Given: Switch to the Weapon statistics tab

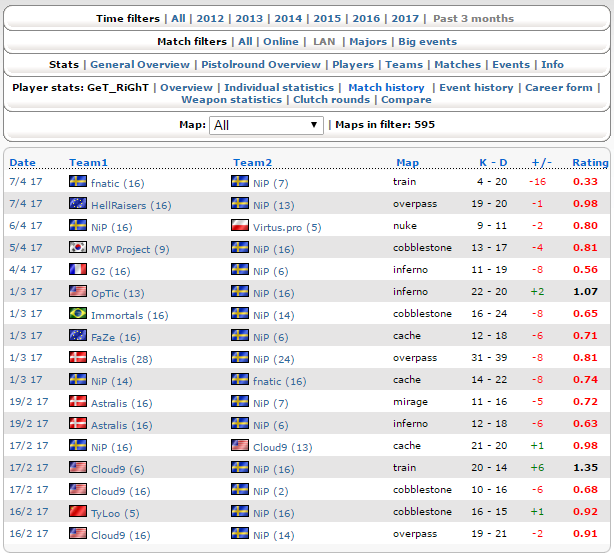Looking at the screenshot, I should click(231, 99).
